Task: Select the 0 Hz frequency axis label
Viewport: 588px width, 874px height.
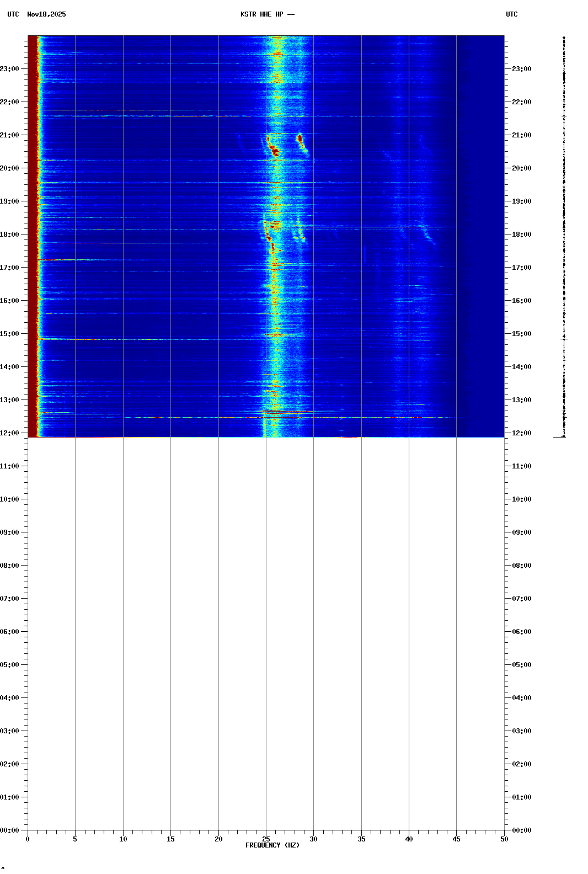Action: point(28,839)
